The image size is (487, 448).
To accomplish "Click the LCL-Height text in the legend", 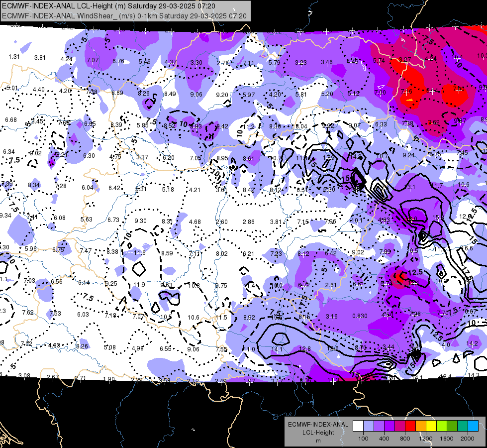I will click(x=318, y=433).
